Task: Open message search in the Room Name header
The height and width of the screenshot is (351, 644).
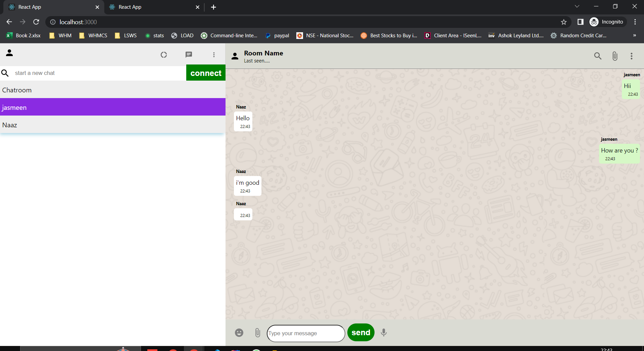Action: pos(597,56)
